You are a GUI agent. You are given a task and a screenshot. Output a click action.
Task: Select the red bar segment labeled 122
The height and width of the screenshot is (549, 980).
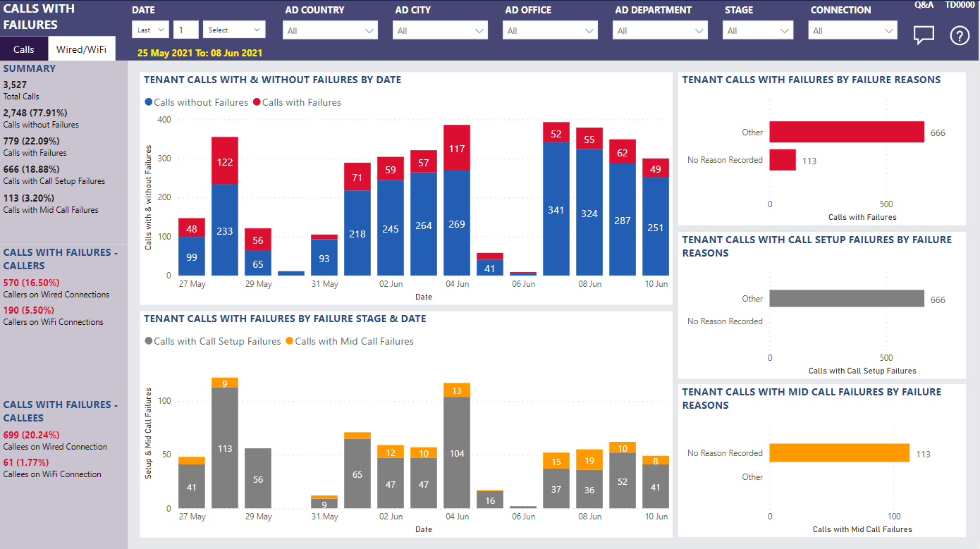click(225, 161)
